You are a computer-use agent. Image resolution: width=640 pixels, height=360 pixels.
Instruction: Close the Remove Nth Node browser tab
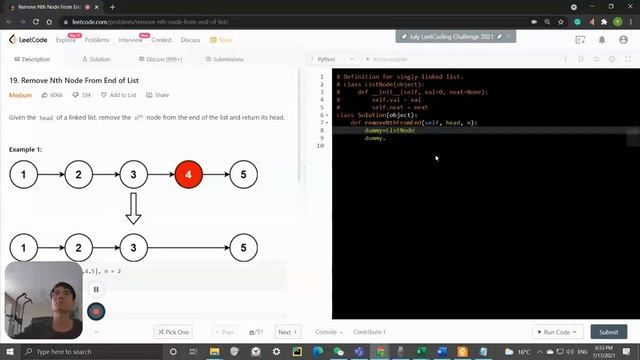97,7
